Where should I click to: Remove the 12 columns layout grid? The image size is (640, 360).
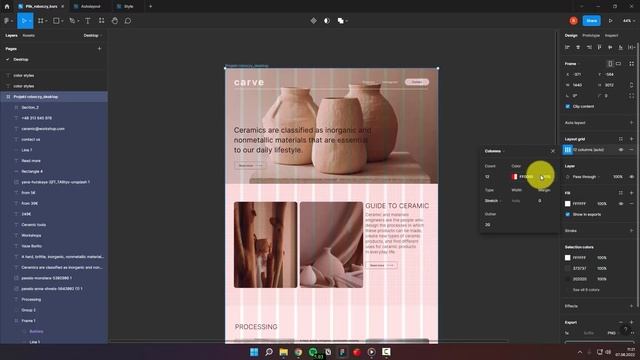tap(631, 150)
